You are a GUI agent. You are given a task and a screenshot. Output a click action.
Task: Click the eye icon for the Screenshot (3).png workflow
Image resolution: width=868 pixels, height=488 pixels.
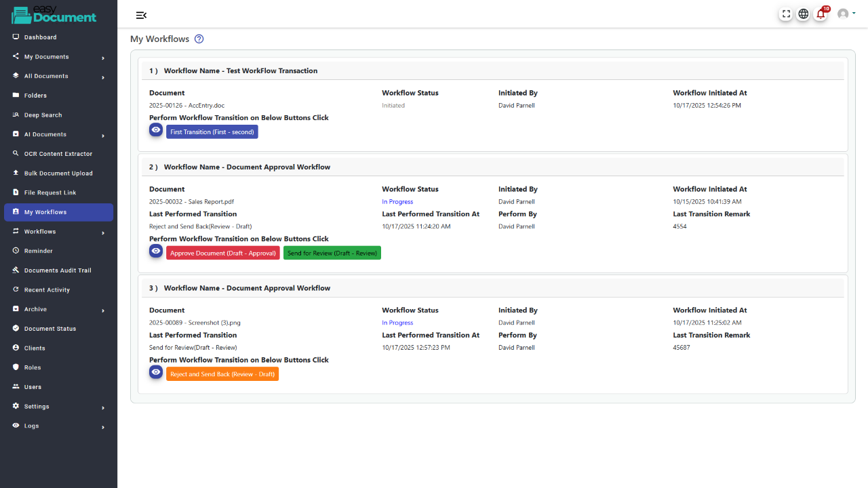(x=156, y=372)
